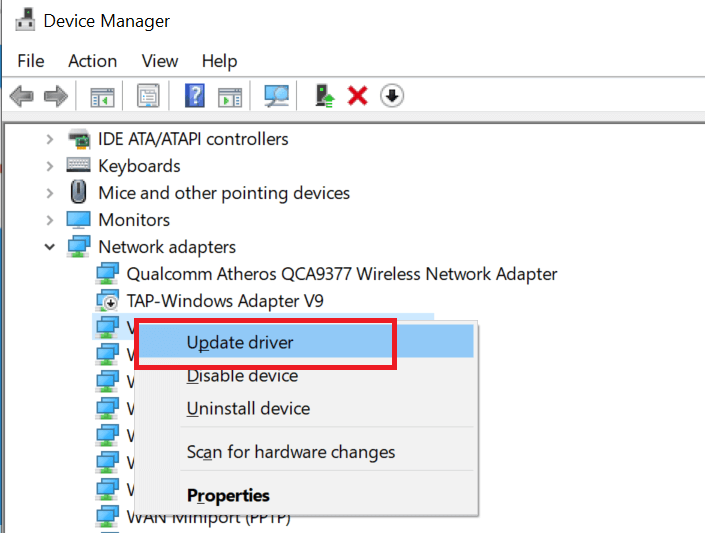
Task: Open the Properties sheet toolbar icon
Action: (148, 95)
